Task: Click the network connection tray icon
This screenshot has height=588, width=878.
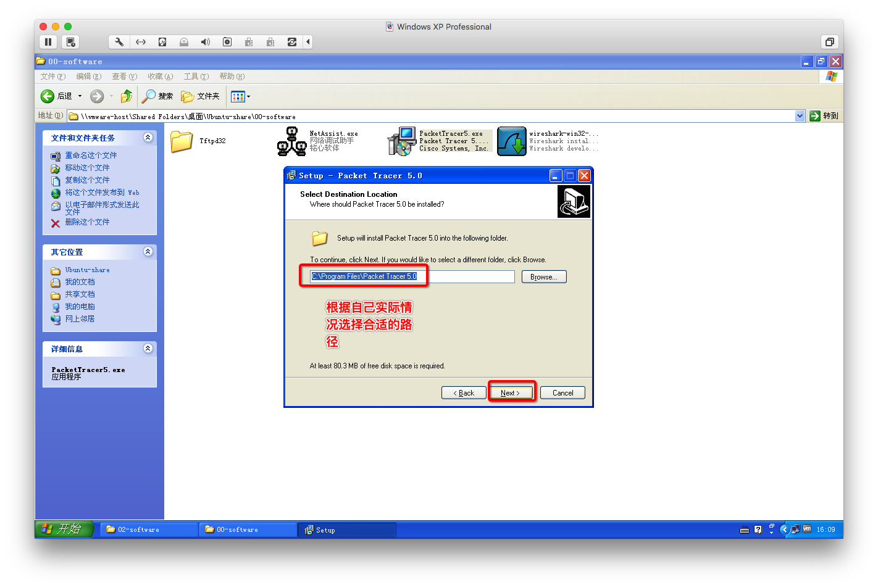Action: point(795,529)
